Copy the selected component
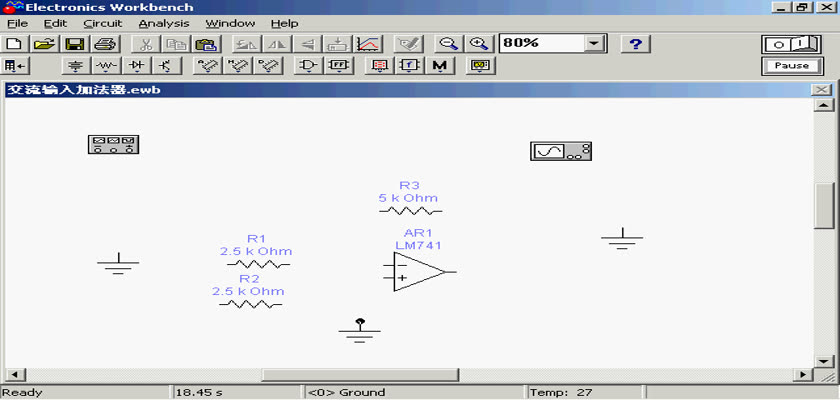 tap(175, 44)
